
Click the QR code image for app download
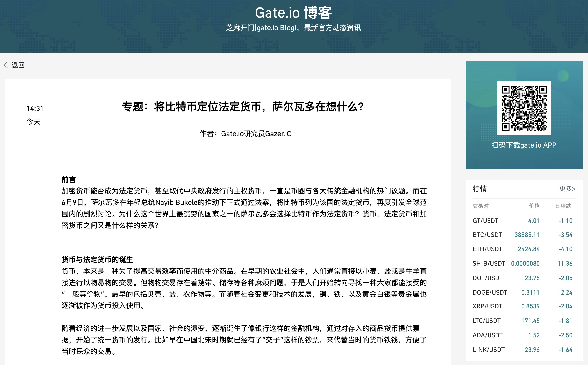[524, 108]
